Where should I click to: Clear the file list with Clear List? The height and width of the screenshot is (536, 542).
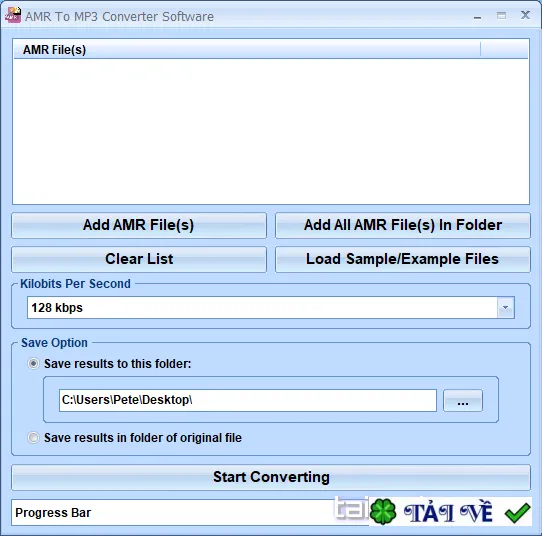pyautogui.click(x=139, y=259)
